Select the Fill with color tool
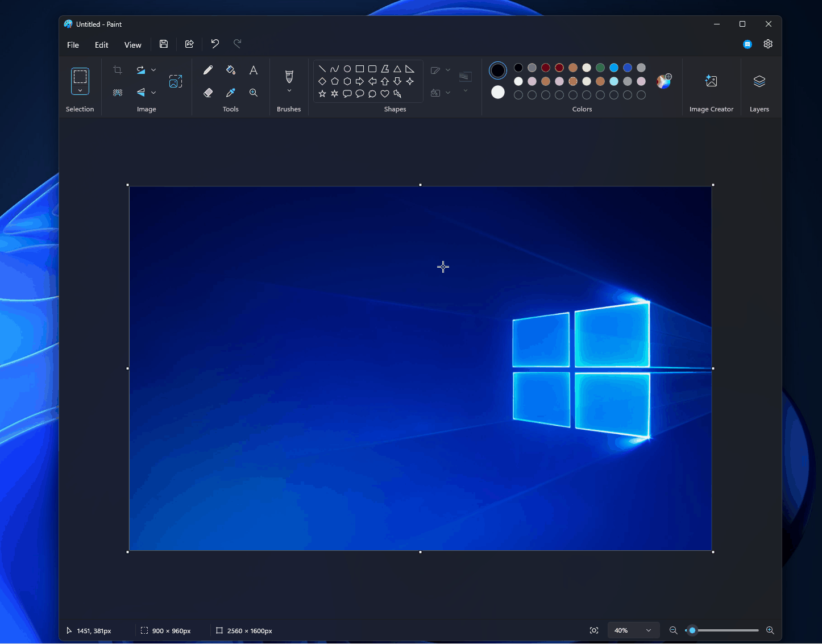The height and width of the screenshot is (644, 822). 231,69
